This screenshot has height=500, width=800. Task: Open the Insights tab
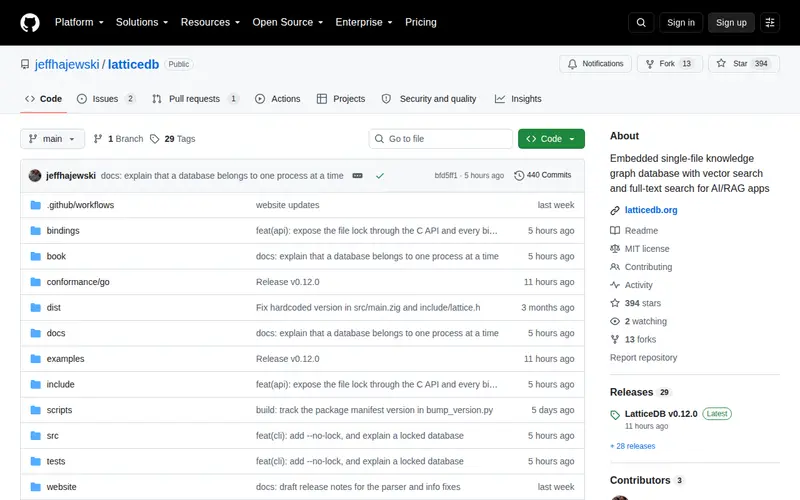tap(518, 99)
